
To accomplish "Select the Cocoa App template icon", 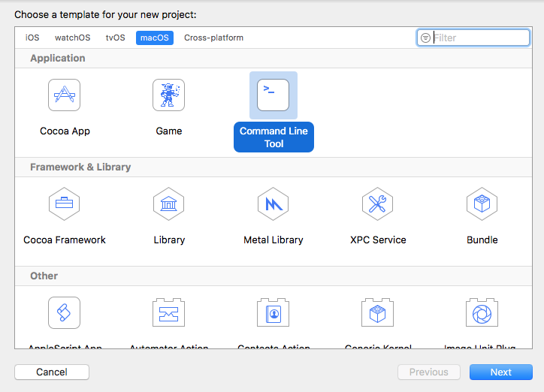I will click(x=65, y=95).
